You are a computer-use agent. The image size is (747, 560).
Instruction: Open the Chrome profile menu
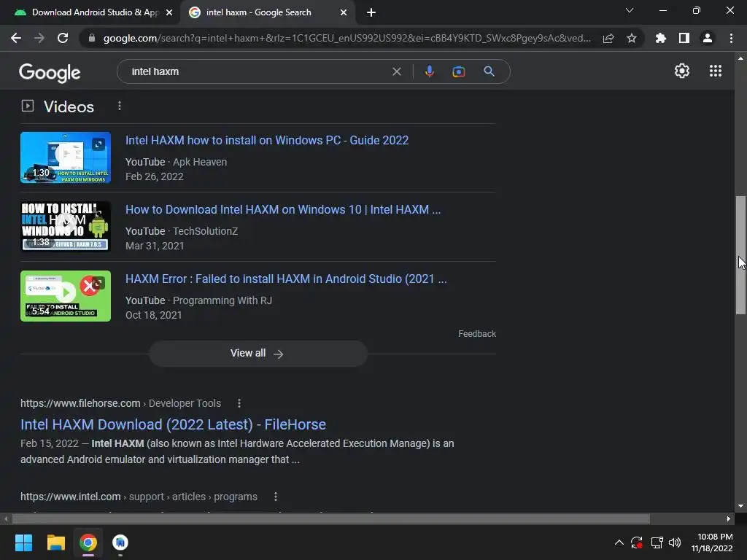point(708,38)
